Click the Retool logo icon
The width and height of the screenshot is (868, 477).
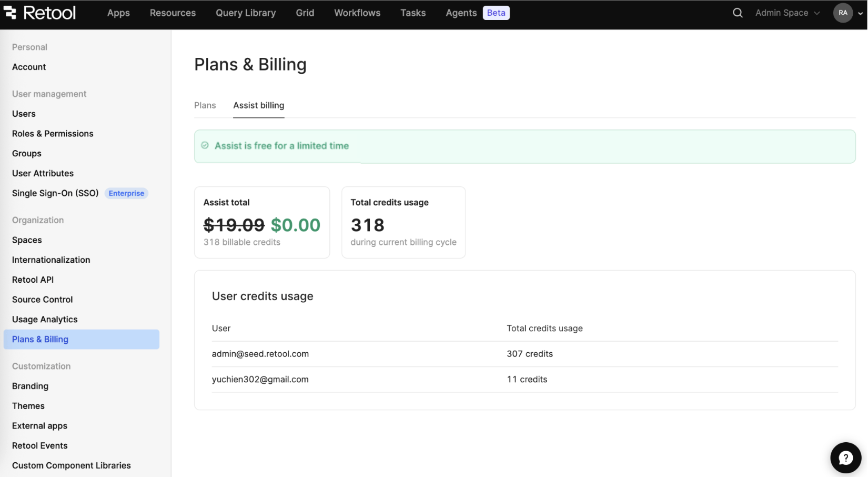pos(10,13)
